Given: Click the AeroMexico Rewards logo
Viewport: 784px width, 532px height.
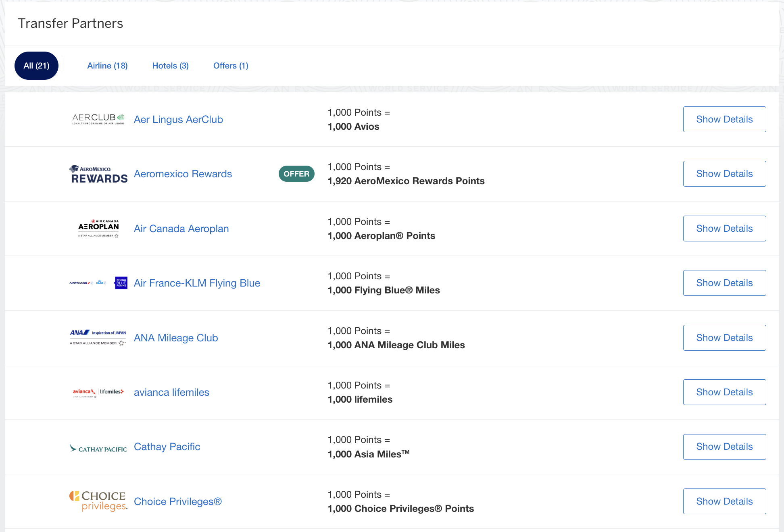Looking at the screenshot, I should (98, 174).
